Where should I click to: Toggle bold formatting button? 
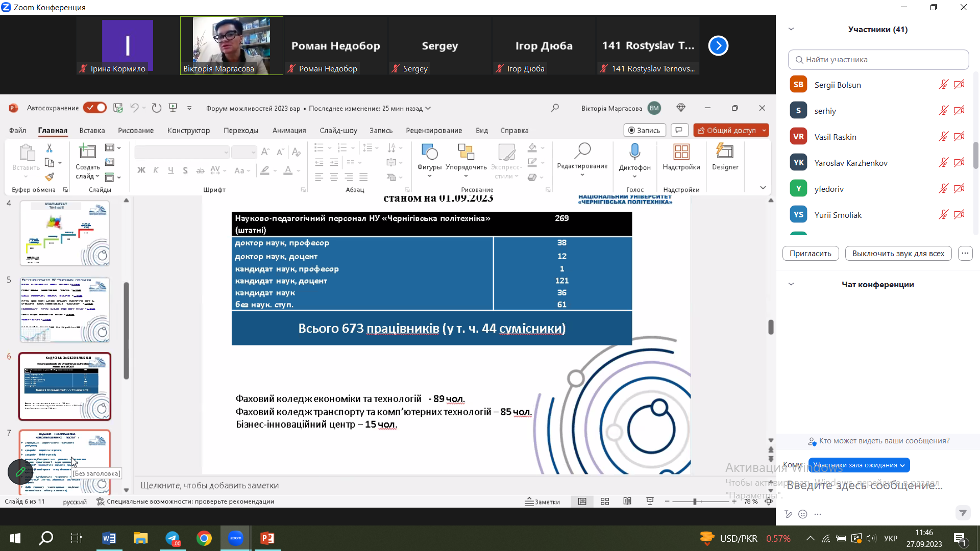coord(141,170)
